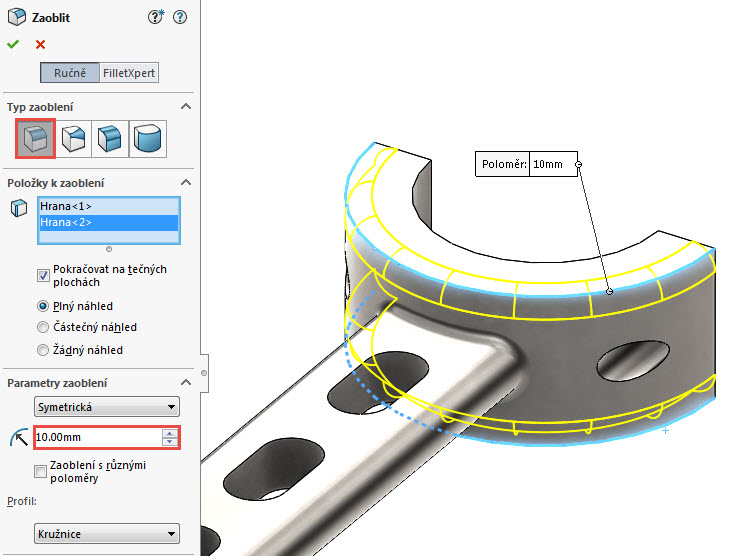
Task: Switch to the FilletXpert tab
Action: pyautogui.click(x=130, y=73)
